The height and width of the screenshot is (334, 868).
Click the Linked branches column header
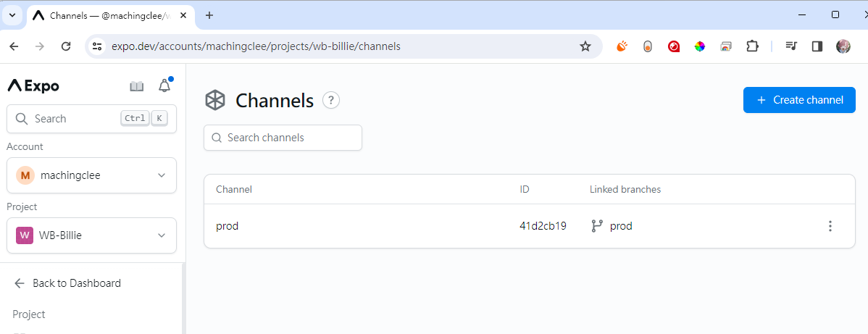point(625,189)
